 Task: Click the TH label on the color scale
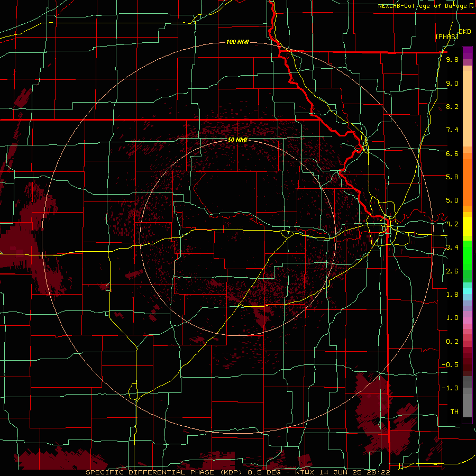(454, 412)
